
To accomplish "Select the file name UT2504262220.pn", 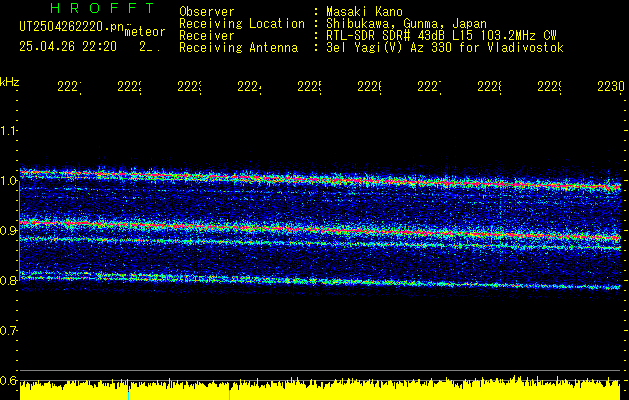I will point(71,27).
